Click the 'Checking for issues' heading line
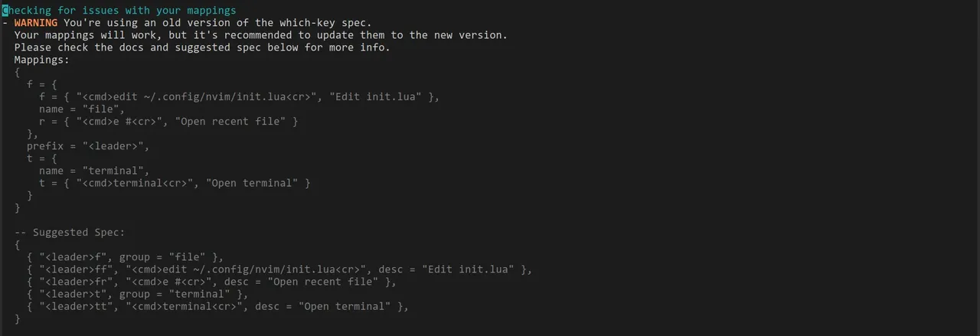 click(119, 11)
